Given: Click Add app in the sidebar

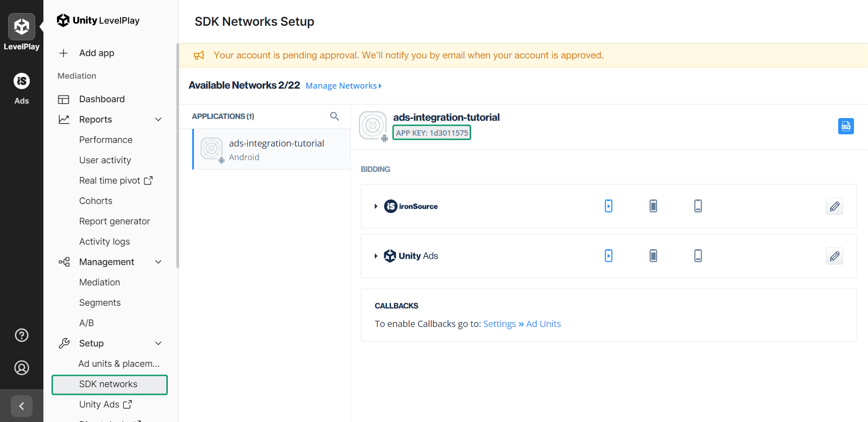Looking at the screenshot, I should coord(96,53).
